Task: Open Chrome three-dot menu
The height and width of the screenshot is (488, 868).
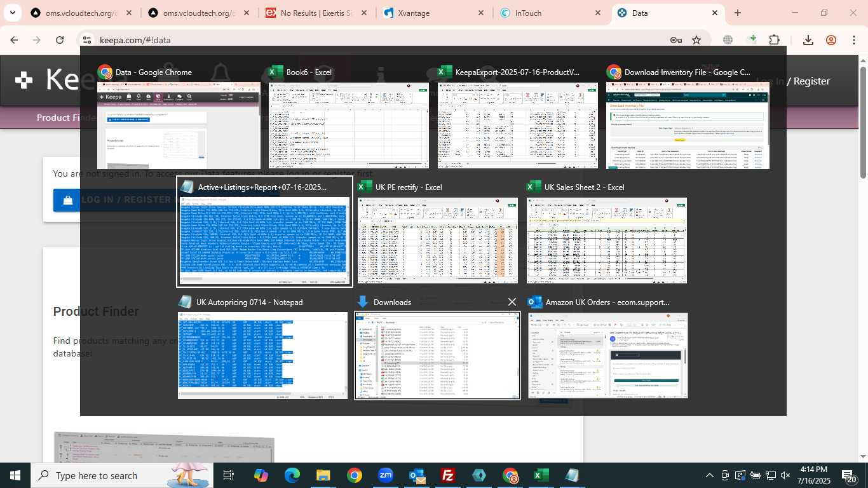Action: click(x=854, y=40)
